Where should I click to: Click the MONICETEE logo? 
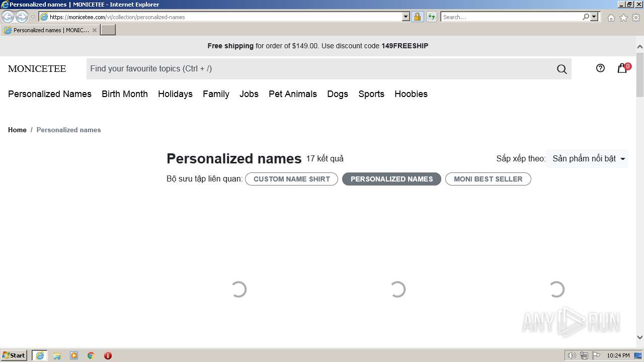click(x=37, y=69)
